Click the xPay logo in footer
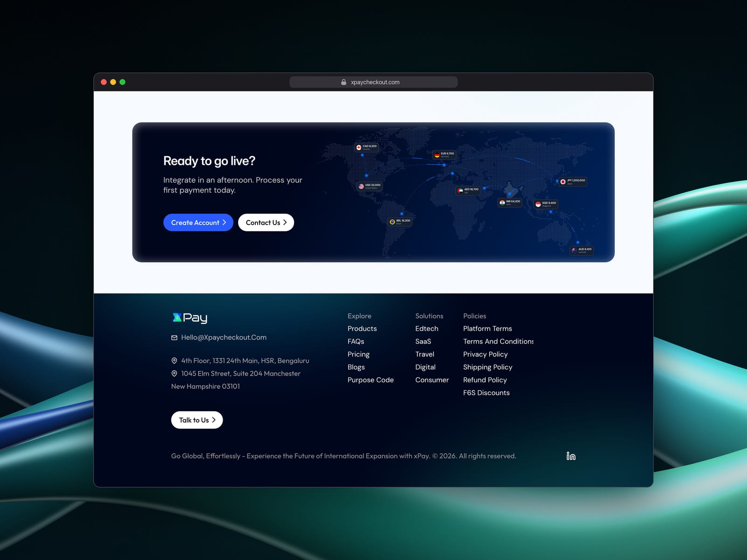This screenshot has height=560, width=747. click(x=190, y=318)
